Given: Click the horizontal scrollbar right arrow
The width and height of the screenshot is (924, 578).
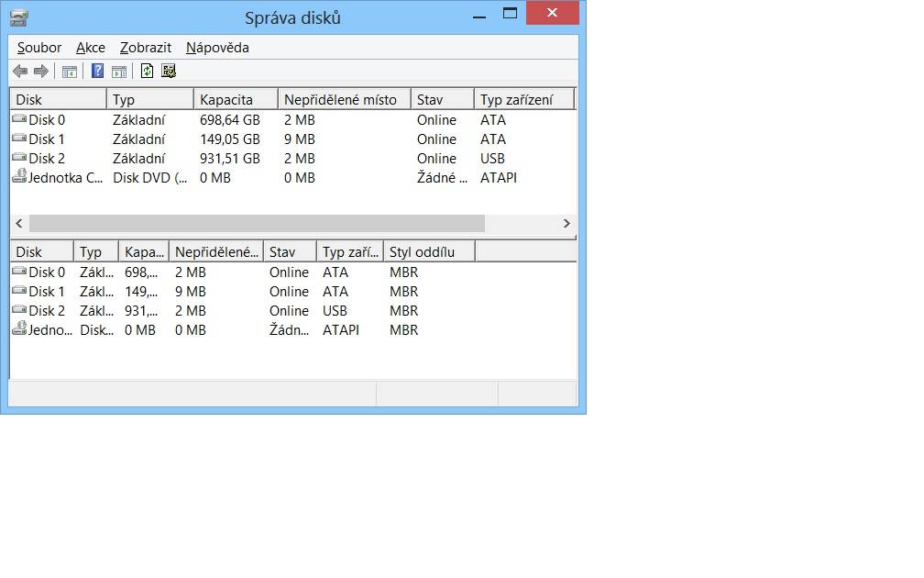Looking at the screenshot, I should pos(566,224).
